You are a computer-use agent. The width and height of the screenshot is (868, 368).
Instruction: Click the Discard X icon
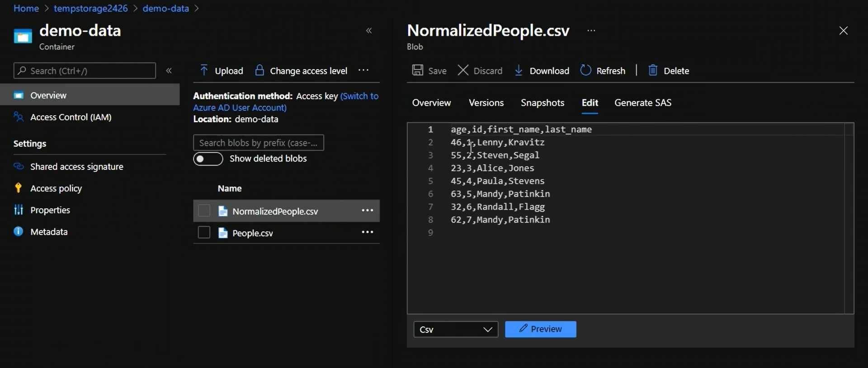click(463, 70)
